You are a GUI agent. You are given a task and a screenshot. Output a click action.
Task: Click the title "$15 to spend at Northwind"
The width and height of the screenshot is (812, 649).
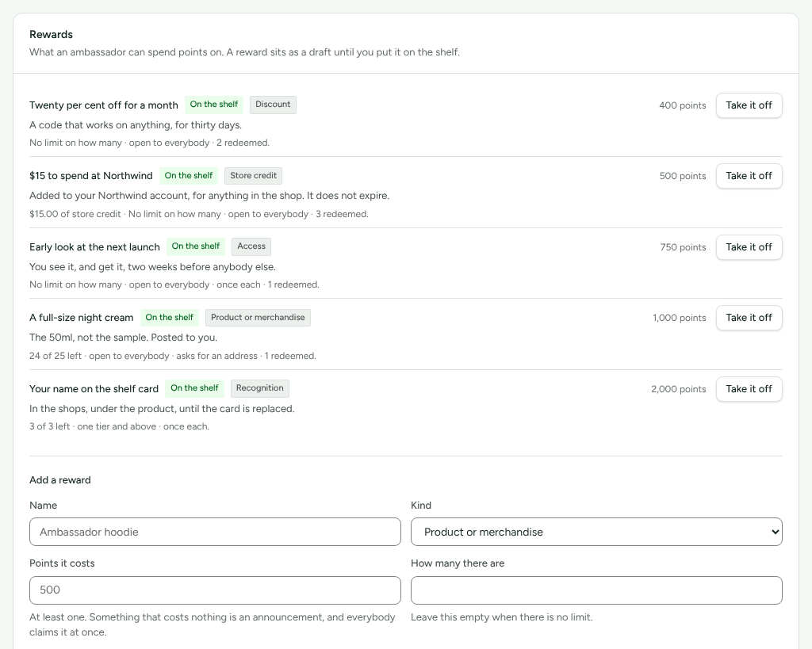click(x=91, y=176)
